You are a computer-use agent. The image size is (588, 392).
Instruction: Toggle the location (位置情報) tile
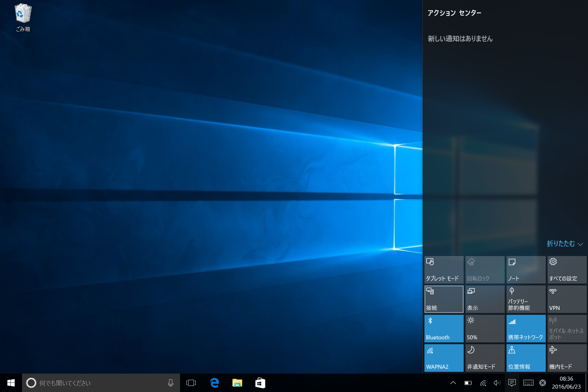click(x=526, y=358)
